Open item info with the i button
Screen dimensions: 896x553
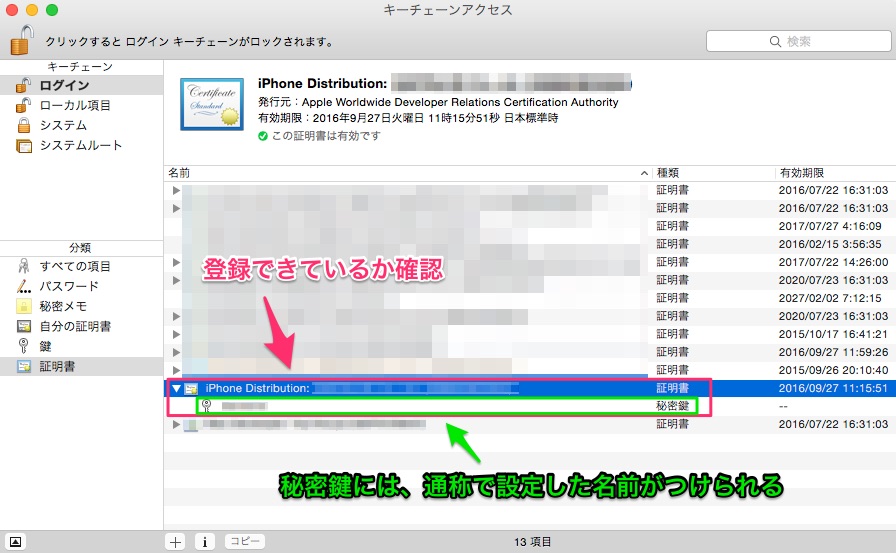pos(205,542)
